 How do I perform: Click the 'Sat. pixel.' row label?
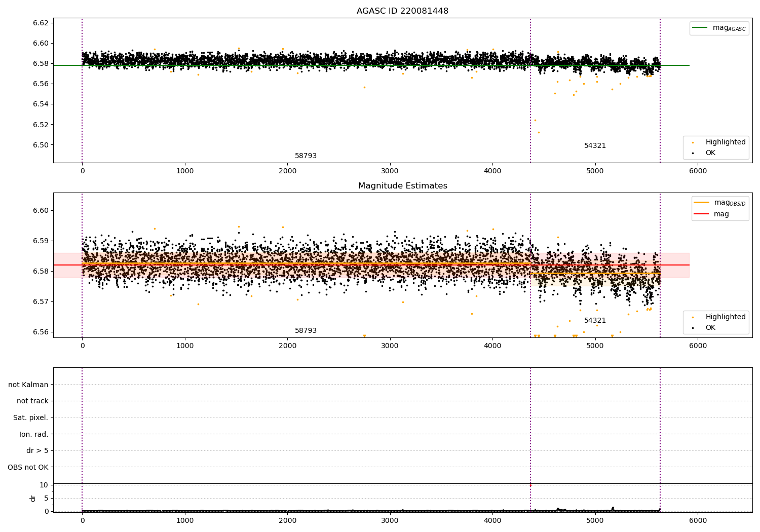coord(31,418)
